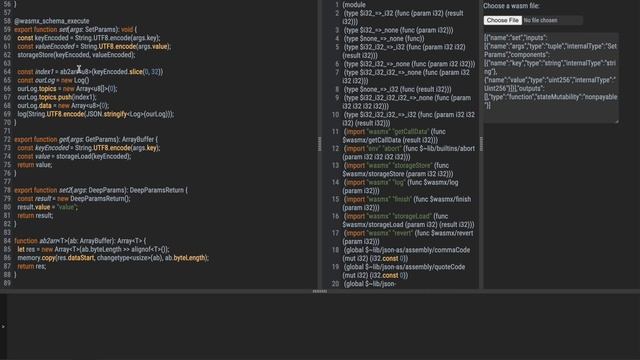
Task: Click line 73 'const keyEncoded' in get function
Action: 89,148
